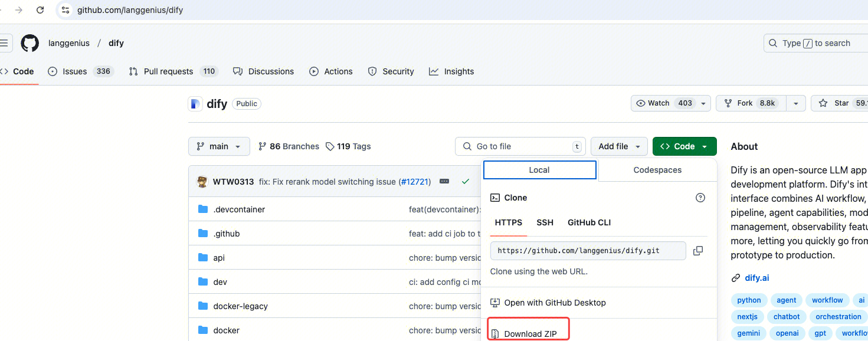The height and width of the screenshot is (341, 868).
Task: Open the Add file dropdown
Action: click(x=619, y=146)
